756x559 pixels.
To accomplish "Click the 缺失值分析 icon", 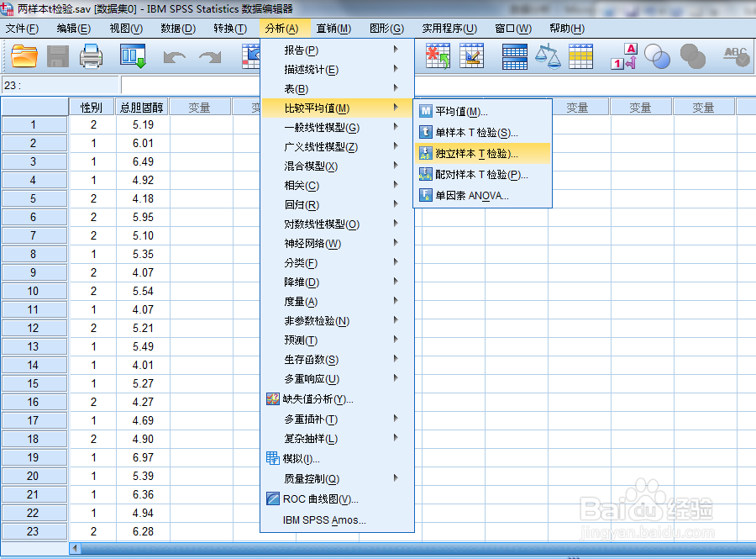I will click(x=273, y=399).
